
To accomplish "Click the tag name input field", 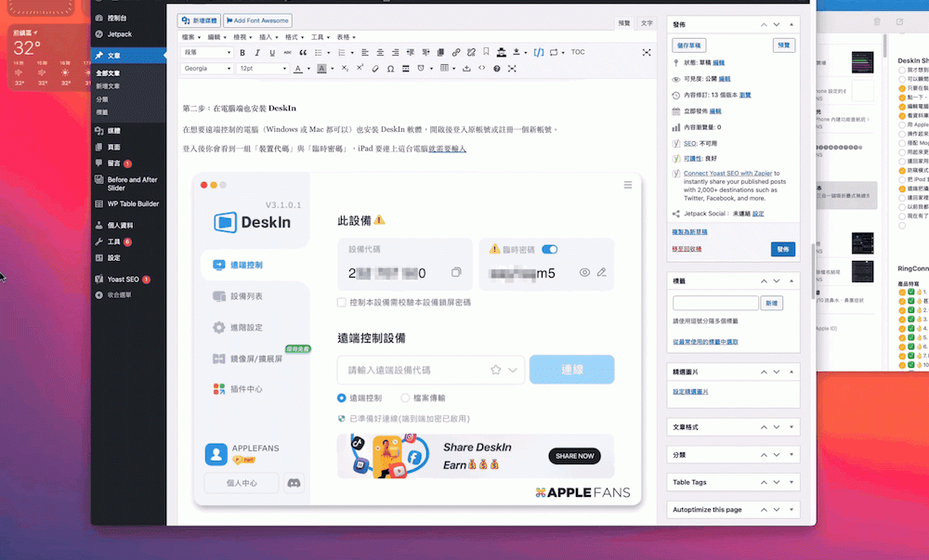I will 715,303.
